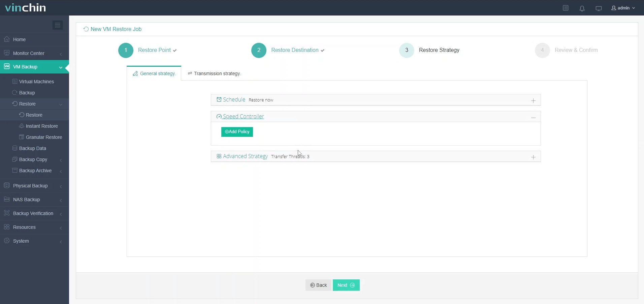
Task: Click the System gear icon
Action: click(7, 241)
